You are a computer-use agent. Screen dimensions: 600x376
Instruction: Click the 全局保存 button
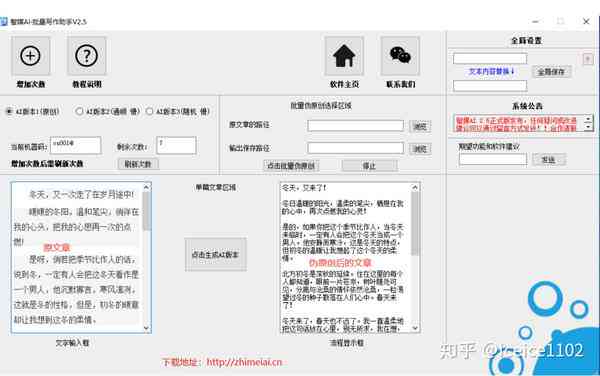(x=551, y=72)
